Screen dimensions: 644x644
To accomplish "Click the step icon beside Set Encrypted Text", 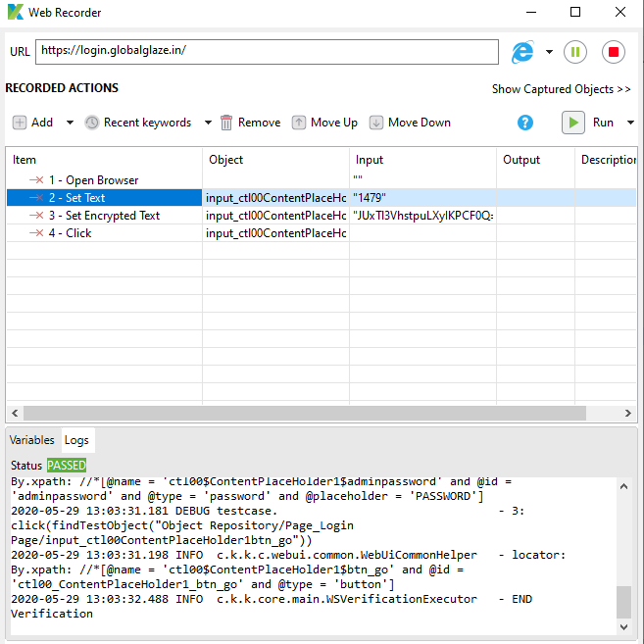I will [x=36, y=216].
